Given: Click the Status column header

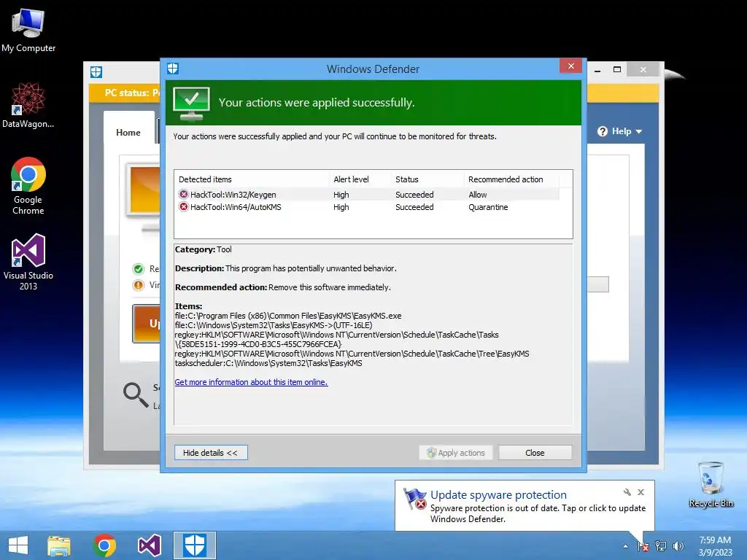Looking at the screenshot, I should pos(427,179).
